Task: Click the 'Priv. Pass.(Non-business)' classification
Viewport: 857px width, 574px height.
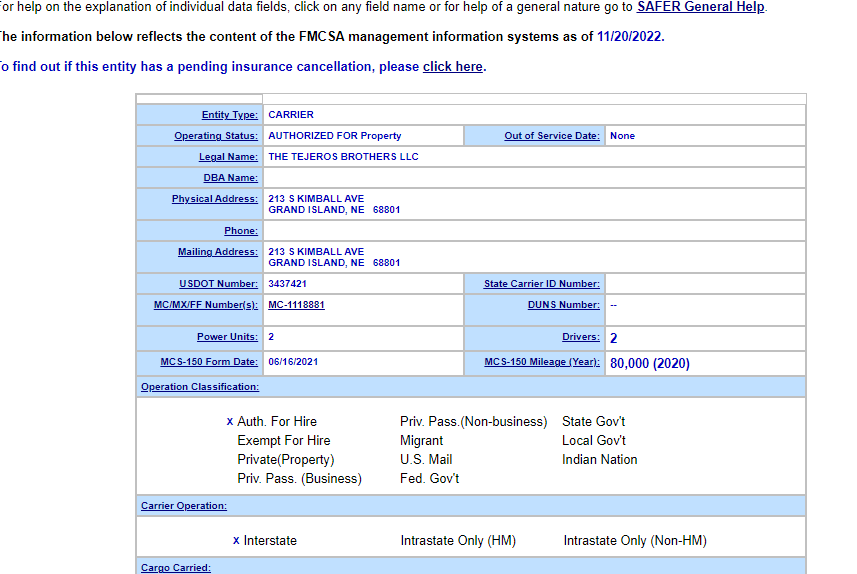Action: click(x=473, y=421)
